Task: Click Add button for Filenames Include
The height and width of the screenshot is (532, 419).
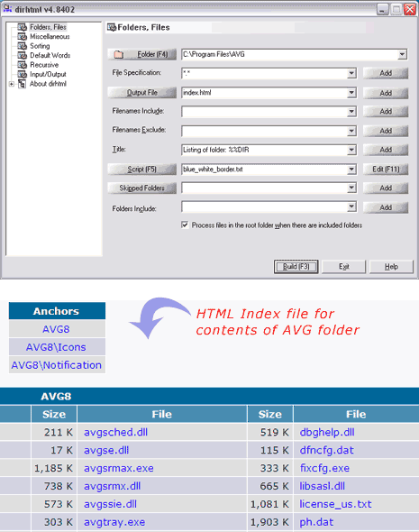Action: pos(386,111)
